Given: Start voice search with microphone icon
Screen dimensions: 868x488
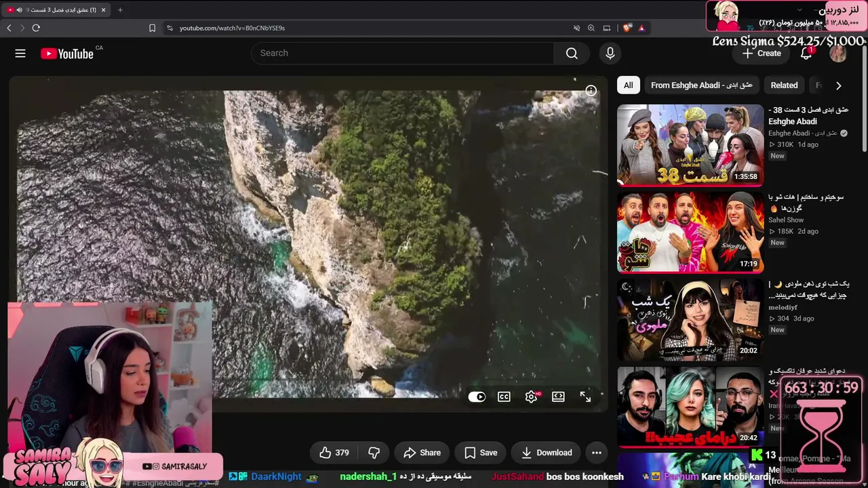Looking at the screenshot, I should pyautogui.click(x=610, y=53).
